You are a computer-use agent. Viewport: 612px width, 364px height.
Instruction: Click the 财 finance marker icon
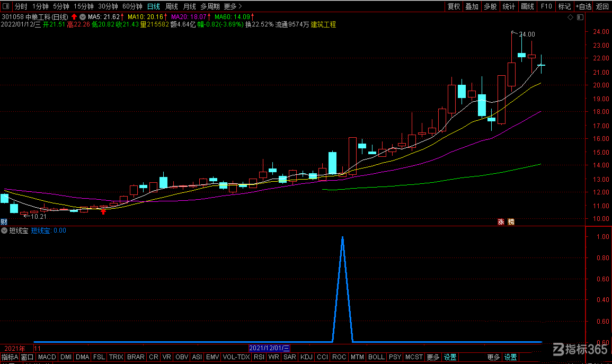point(4,221)
